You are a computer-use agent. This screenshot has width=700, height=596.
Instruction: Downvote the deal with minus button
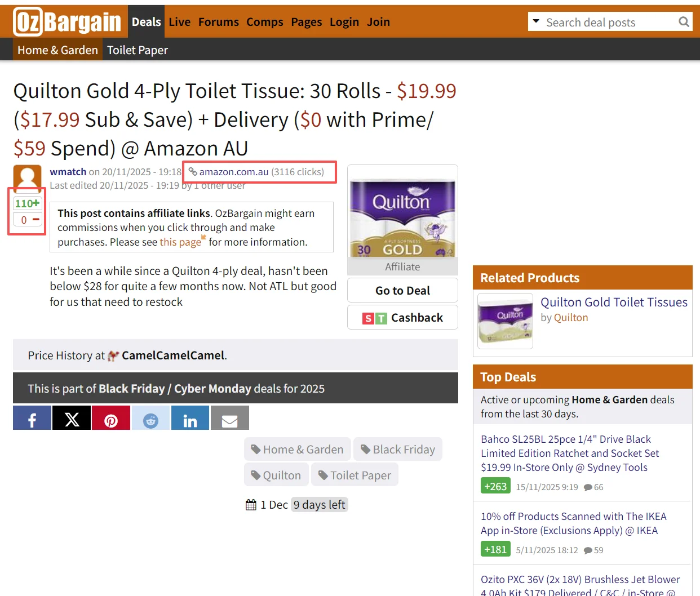[x=27, y=220]
